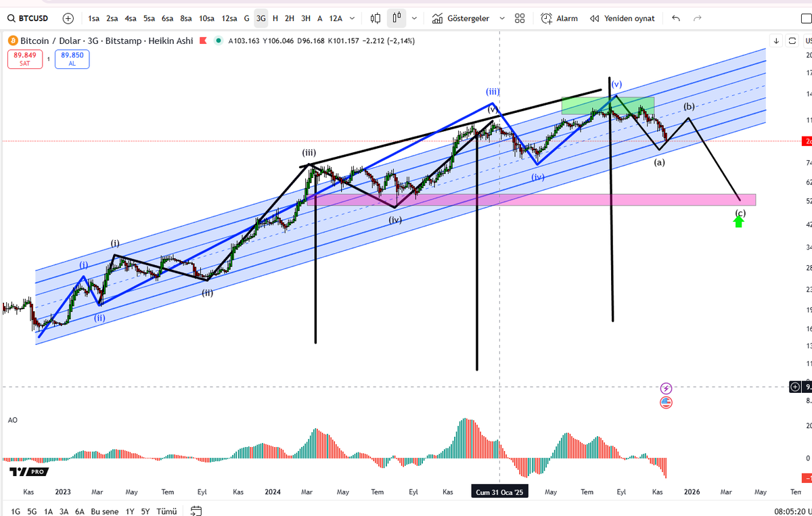Toggle the 2H timeframe on
Image resolution: width=812 pixels, height=516 pixels.
click(x=289, y=18)
